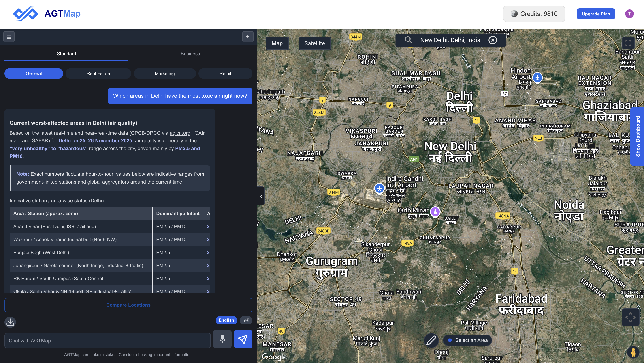644x363 pixels.
Task: Select the Retail category pill
Action: pos(225,73)
